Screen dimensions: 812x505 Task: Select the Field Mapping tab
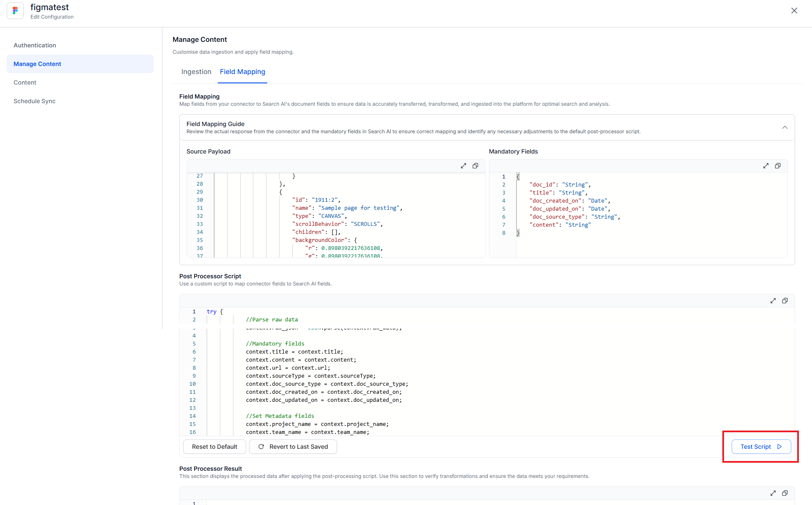[242, 72]
